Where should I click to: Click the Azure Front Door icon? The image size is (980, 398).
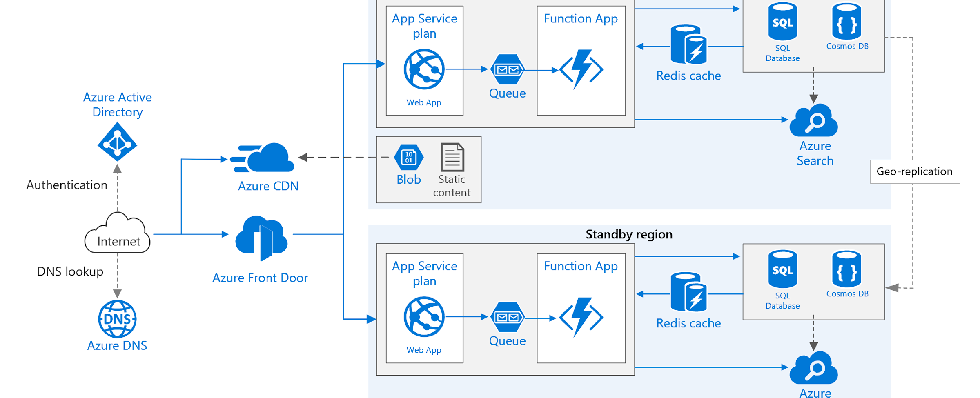[x=261, y=238]
